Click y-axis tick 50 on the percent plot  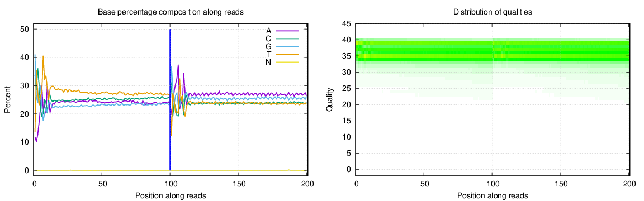tap(24, 29)
